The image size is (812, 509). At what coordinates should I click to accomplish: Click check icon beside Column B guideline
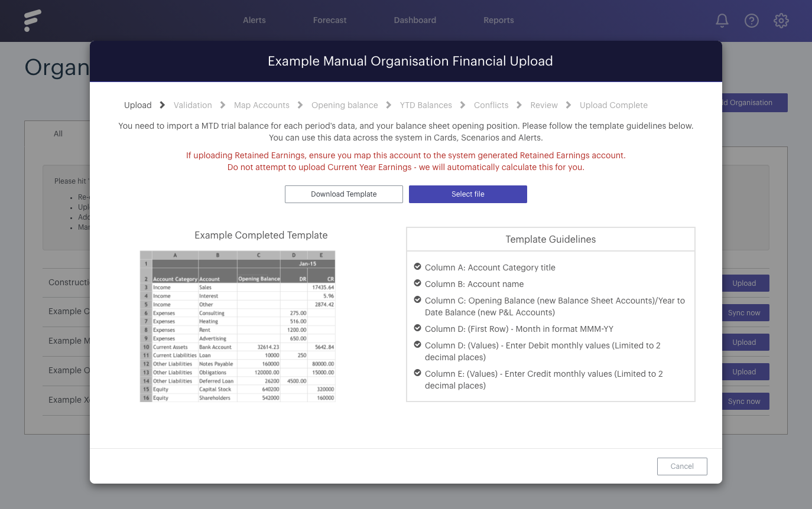[x=418, y=283]
